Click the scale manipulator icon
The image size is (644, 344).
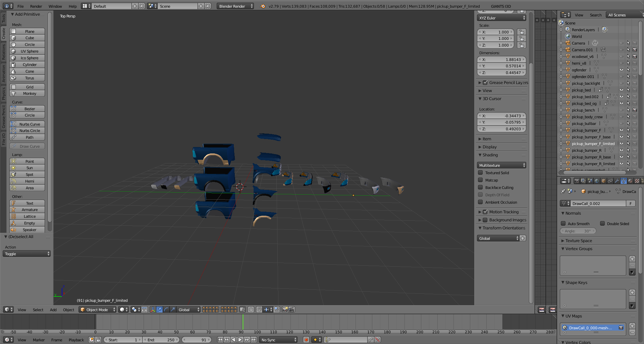(x=173, y=309)
